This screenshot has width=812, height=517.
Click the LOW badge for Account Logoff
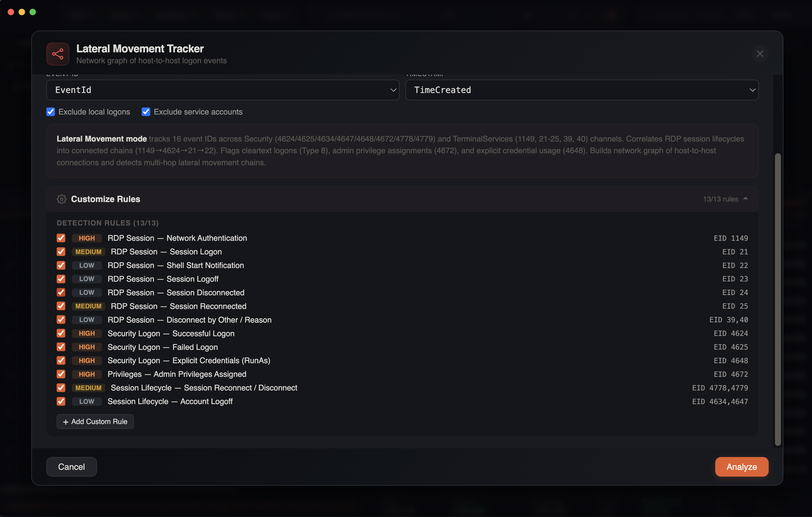pyautogui.click(x=87, y=402)
